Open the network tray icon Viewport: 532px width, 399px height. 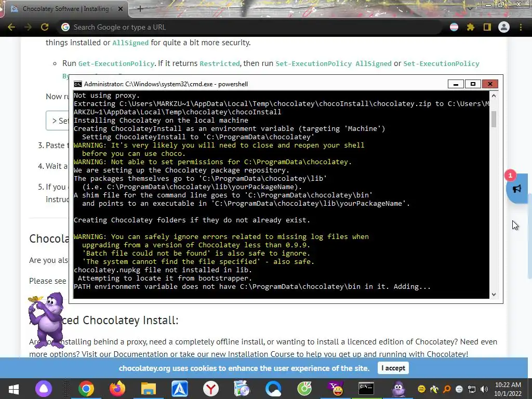coord(472,389)
